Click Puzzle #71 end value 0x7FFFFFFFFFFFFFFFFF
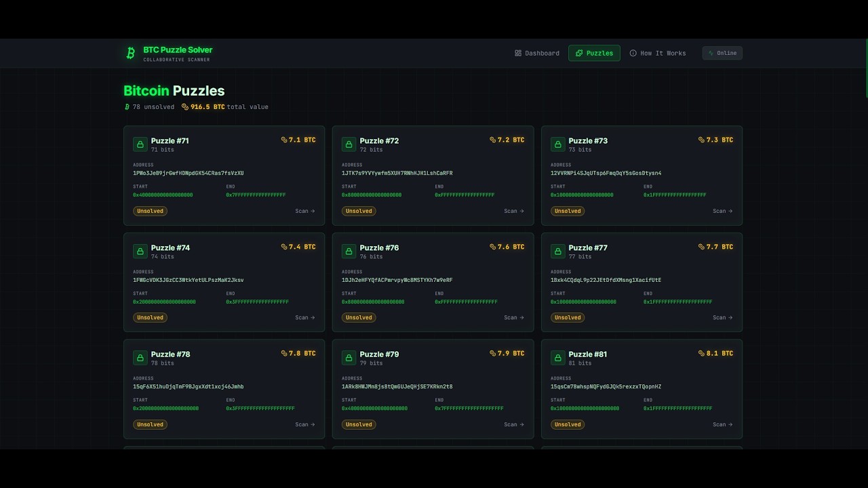Image resolution: width=868 pixels, height=488 pixels. pyautogui.click(x=256, y=195)
